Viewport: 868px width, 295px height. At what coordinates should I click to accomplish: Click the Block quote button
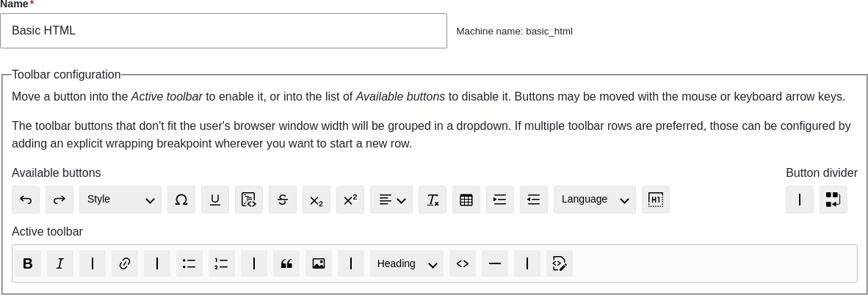(286, 263)
